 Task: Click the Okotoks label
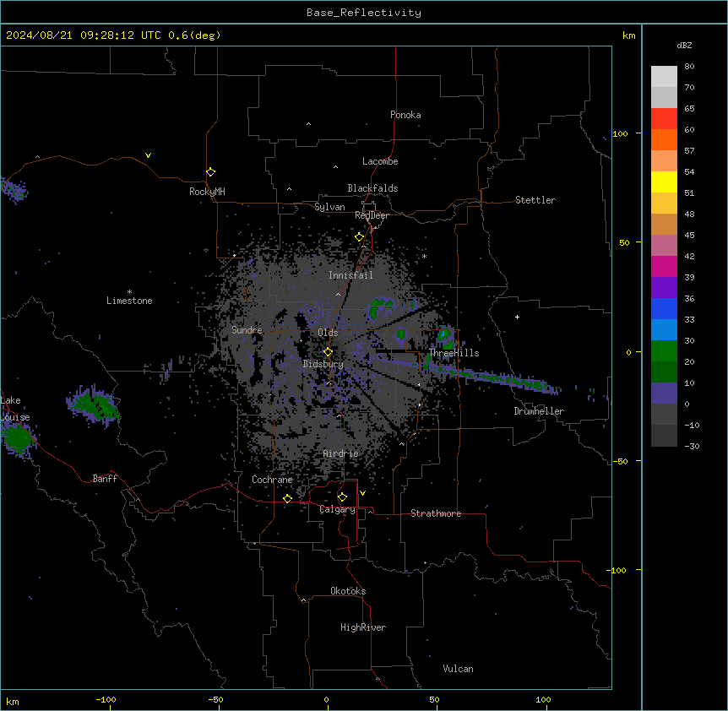(x=348, y=591)
